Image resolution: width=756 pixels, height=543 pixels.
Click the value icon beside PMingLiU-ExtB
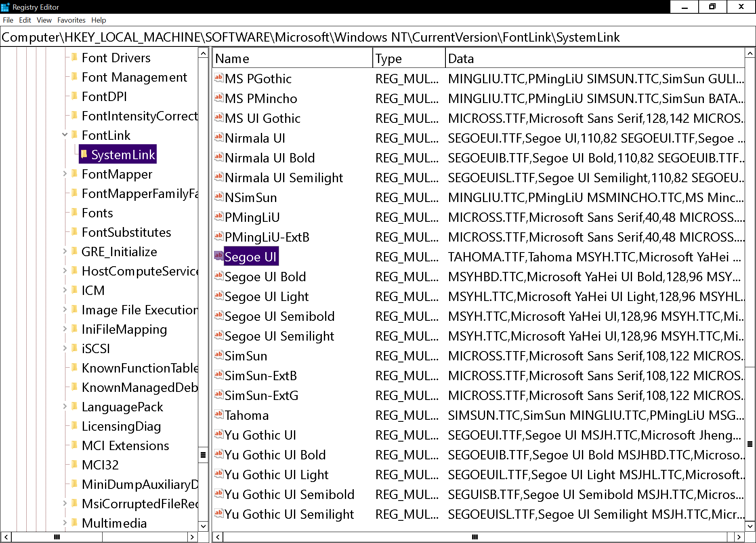click(218, 236)
